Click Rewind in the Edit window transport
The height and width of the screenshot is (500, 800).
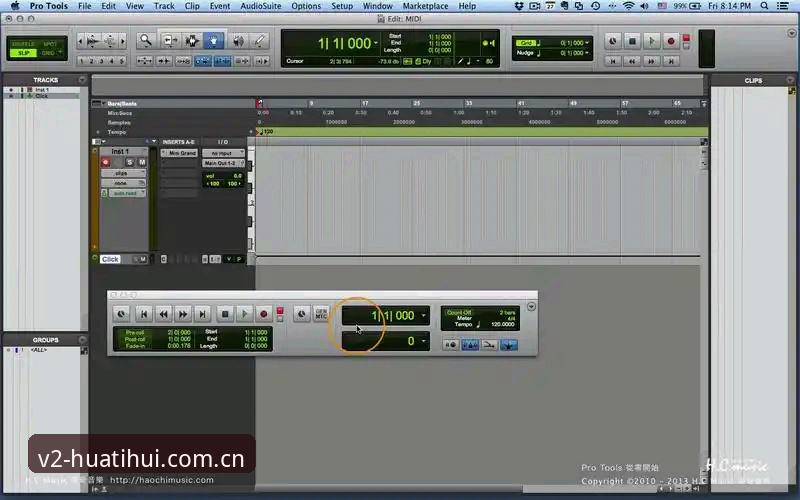[632, 61]
